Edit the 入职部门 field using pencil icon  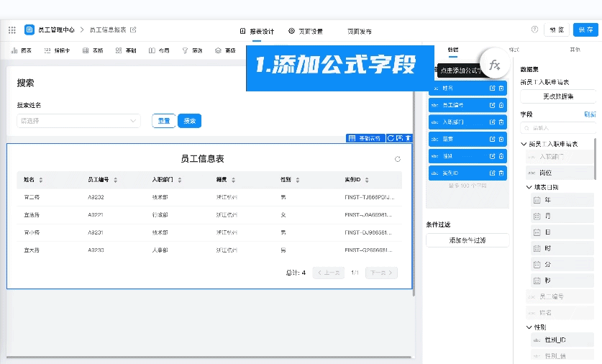click(492, 122)
